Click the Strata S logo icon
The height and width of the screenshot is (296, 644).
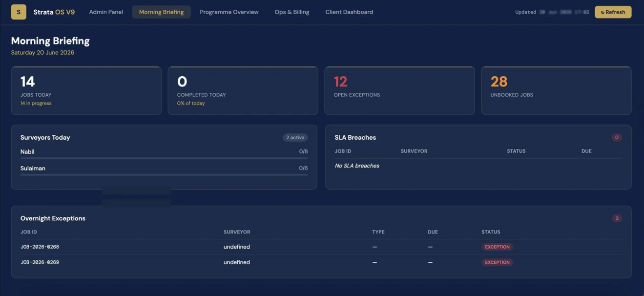(19, 12)
